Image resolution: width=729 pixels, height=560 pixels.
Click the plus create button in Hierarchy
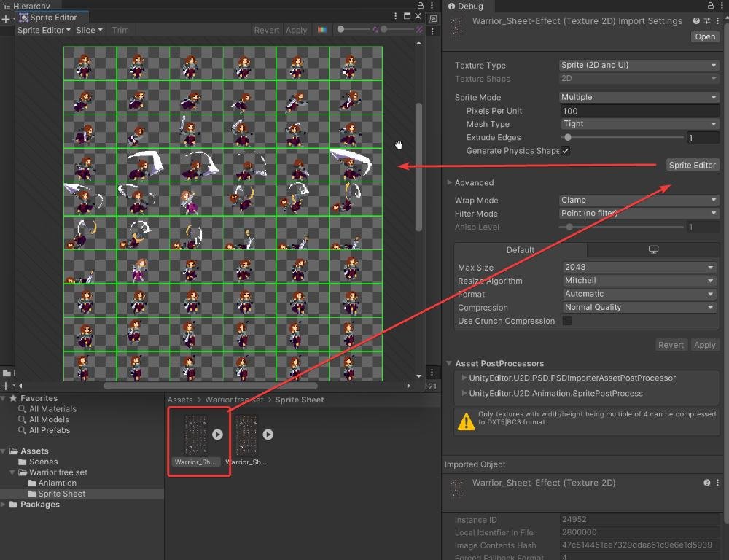coord(6,19)
